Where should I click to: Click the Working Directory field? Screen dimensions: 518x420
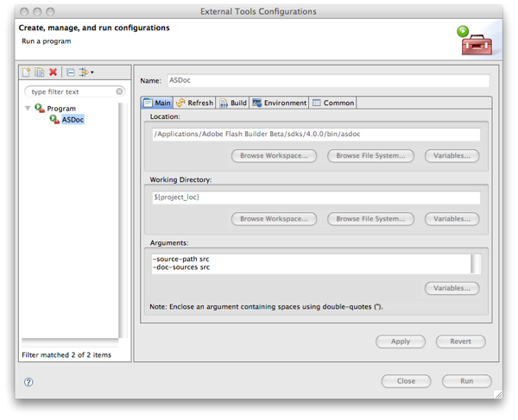point(316,197)
